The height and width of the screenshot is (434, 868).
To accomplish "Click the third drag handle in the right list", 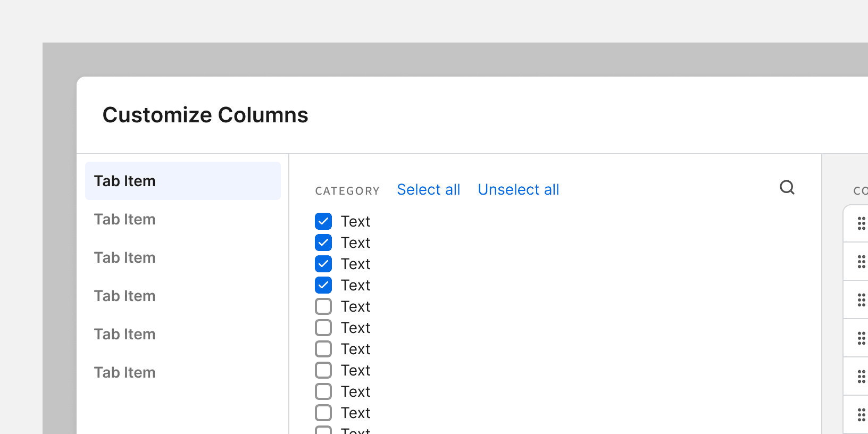I will pyautogui.click(x=861, y=300).
